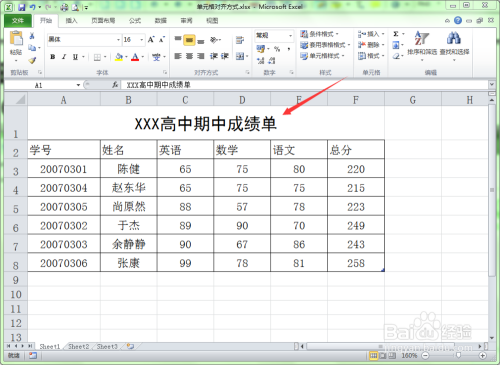Toggle Wrap Text button

(240, 40)
